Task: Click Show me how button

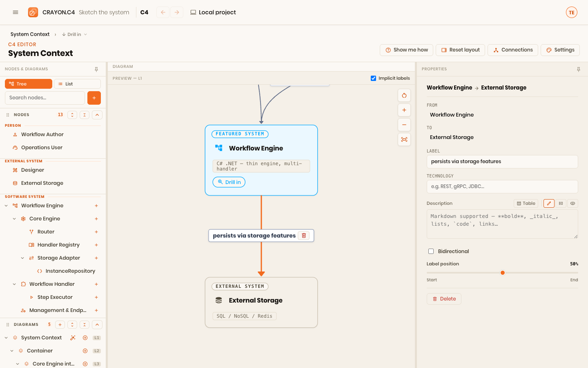Action: click(407, 50)
